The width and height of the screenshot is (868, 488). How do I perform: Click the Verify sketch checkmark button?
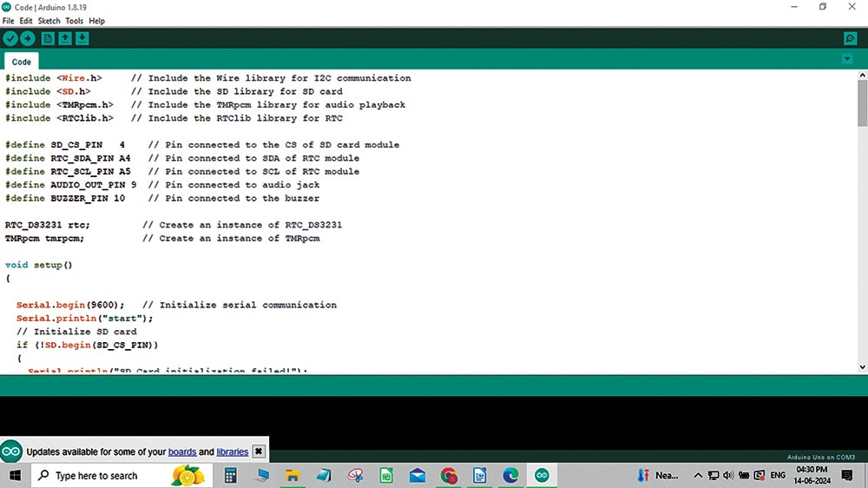click(x=10, y=38)
